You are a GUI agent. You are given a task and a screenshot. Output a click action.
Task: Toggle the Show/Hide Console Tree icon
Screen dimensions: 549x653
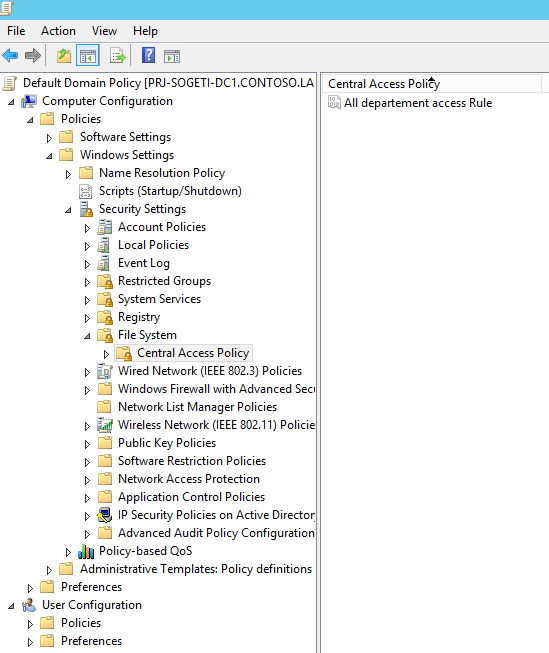tap(88, 55)
